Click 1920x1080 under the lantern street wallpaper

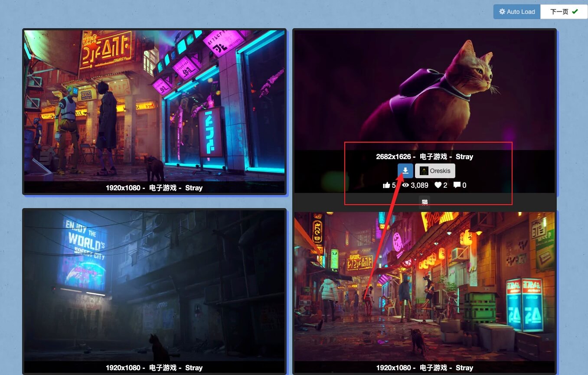(x=393, y=368)
